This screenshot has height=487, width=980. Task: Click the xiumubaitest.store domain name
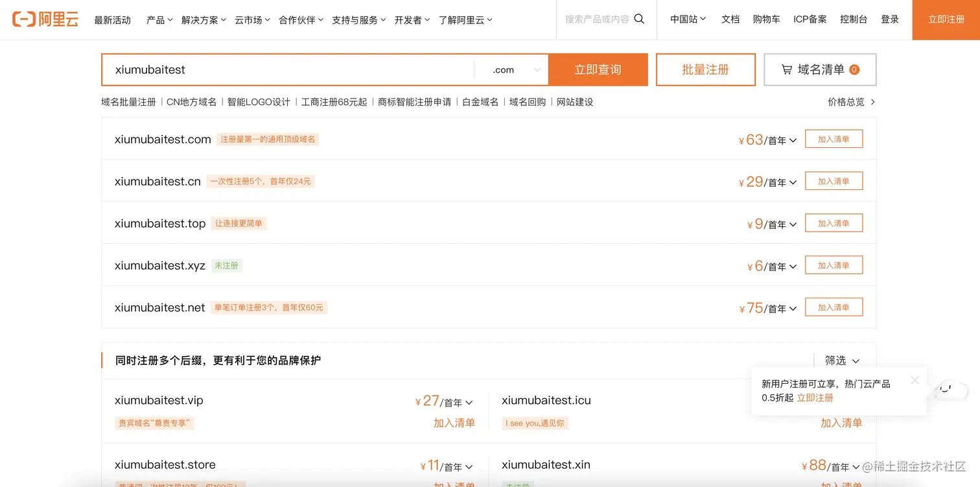click(x=165, y=464)
